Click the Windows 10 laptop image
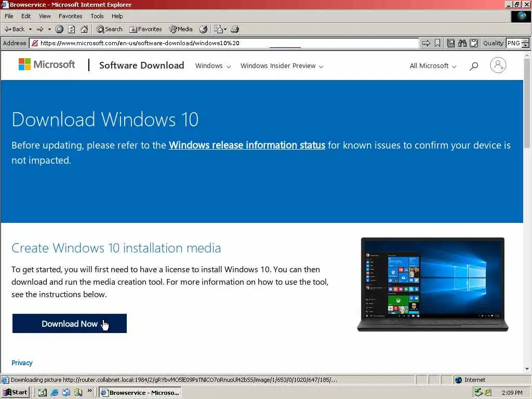Image resolution: width=532 pixels, height=399 pixels. pyautogui.click(x=433, y=284)
